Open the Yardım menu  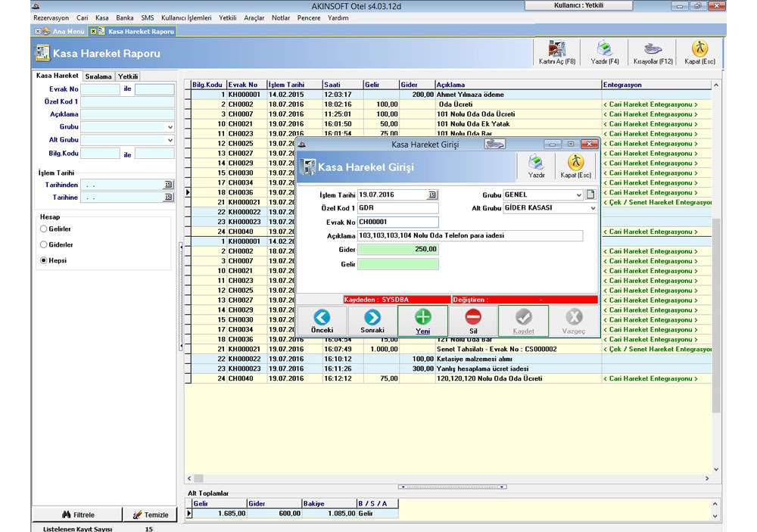coord(338,18)
